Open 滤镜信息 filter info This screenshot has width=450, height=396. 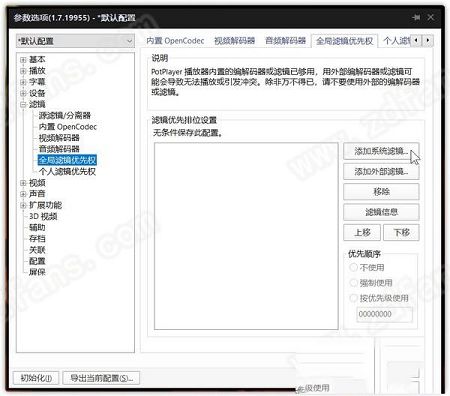tap(381, 212)
